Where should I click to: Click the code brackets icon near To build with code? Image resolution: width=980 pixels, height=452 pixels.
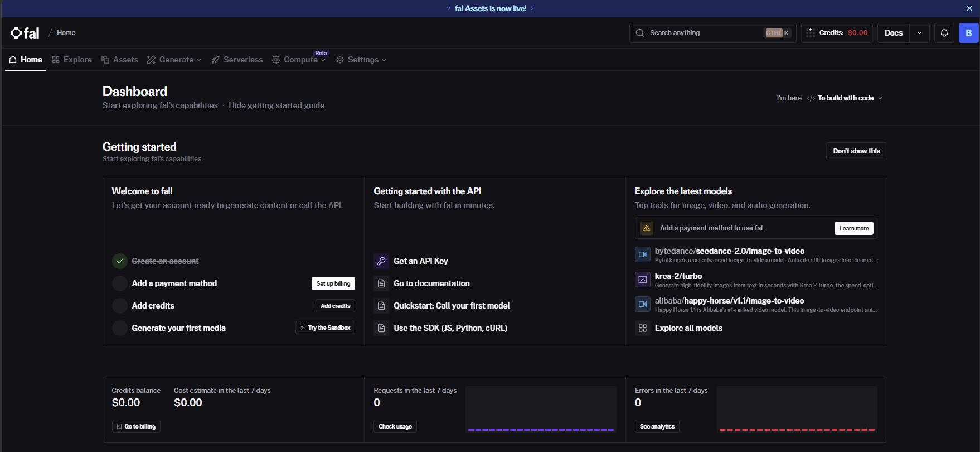point(811,98)
